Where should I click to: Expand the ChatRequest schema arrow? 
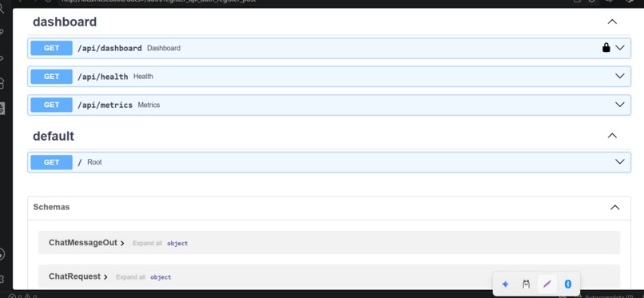(105, 277)
